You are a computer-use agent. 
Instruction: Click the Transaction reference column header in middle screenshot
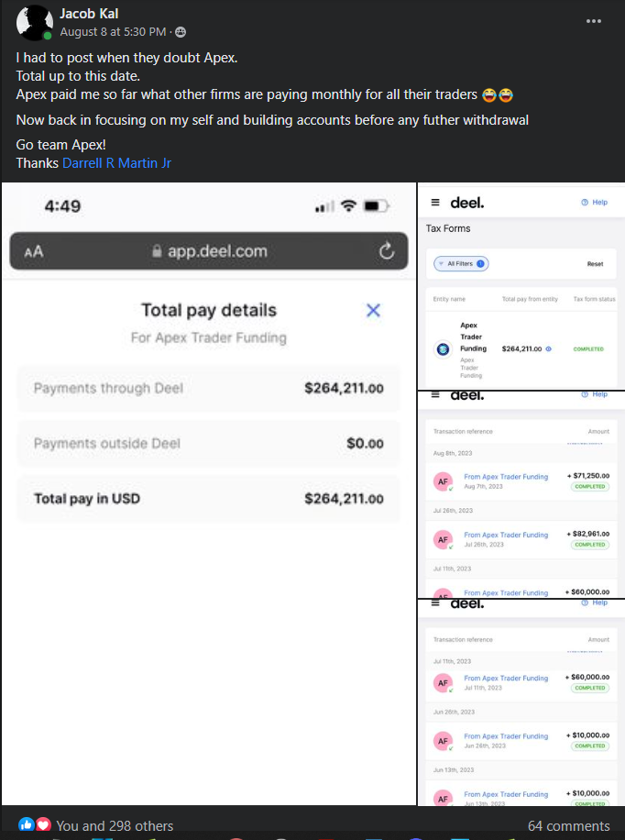tap(463, 431)
